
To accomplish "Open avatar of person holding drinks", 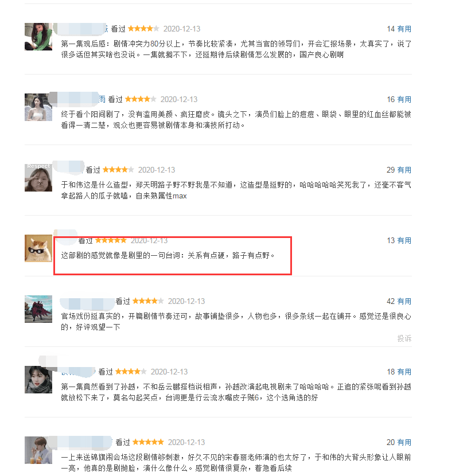I will (38, 450).
